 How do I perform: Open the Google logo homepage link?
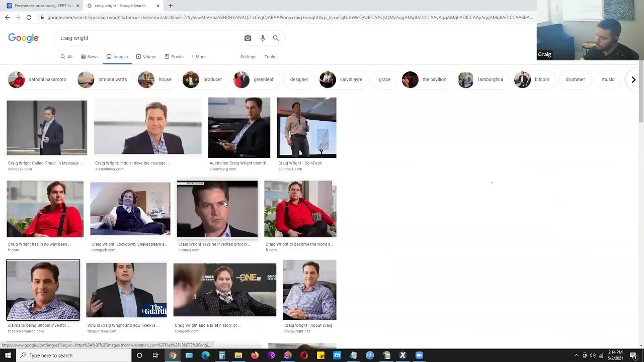tap(23, 38)
